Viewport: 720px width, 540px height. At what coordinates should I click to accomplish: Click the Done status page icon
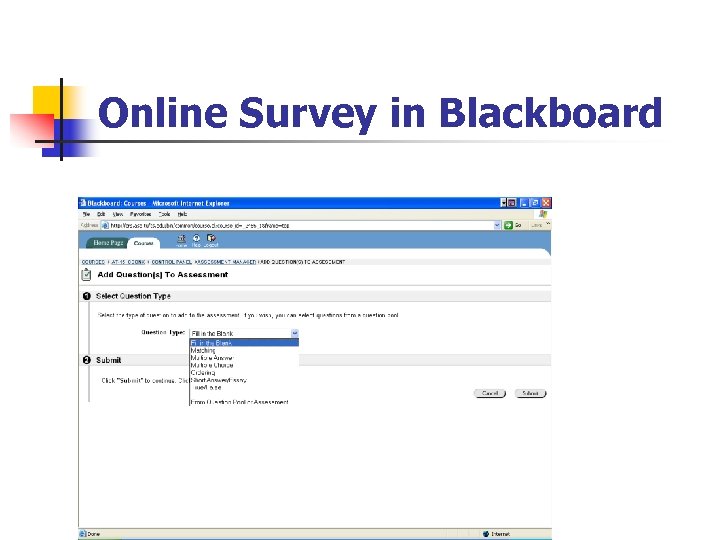pos(83,534)
